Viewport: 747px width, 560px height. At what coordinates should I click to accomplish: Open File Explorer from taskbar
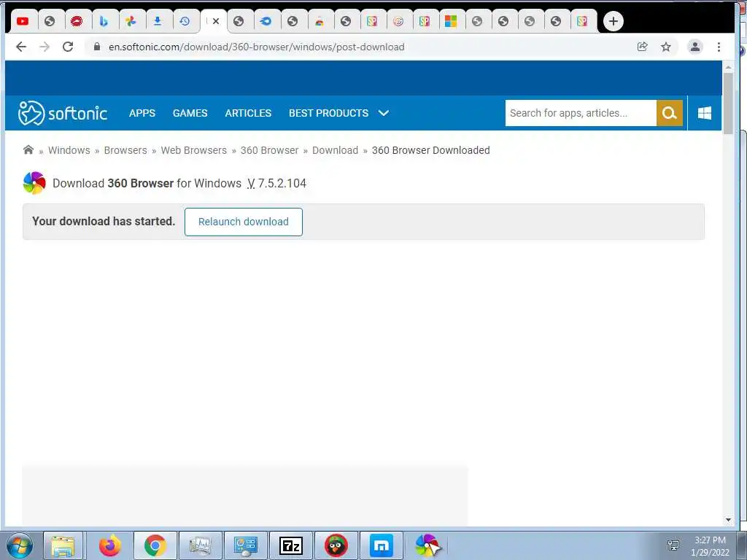click(63, 545)
